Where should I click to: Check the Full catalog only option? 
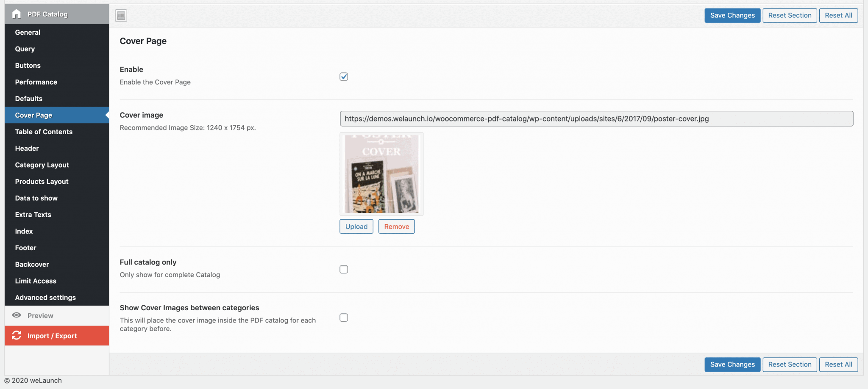(x=343, y=269)
